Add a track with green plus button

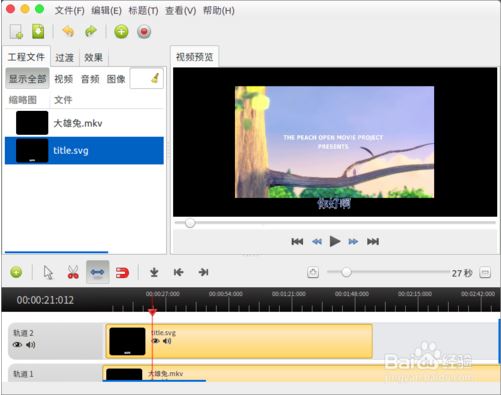16,272
